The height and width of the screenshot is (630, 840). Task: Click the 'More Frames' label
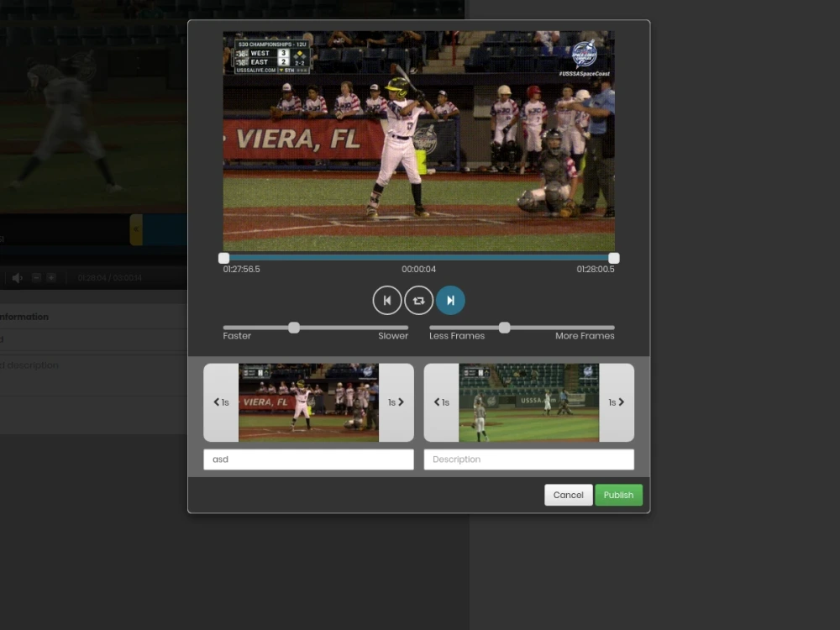[585, 336]
